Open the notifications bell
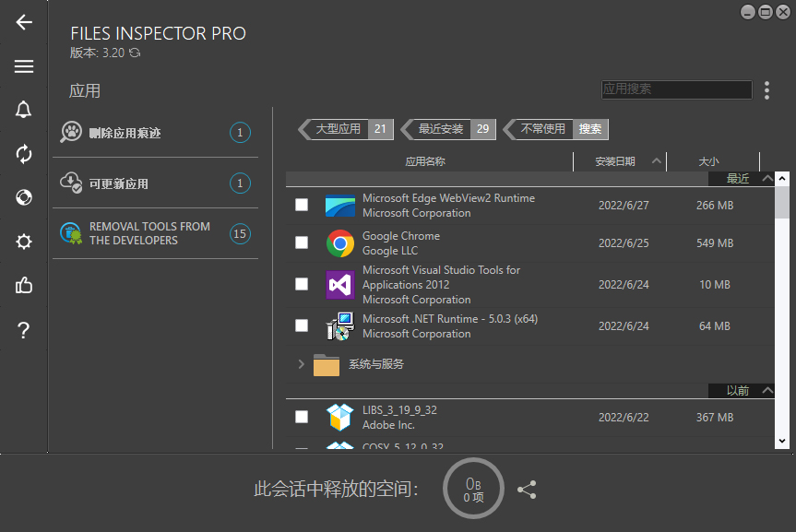 pyautogui.click(x=24, y=110)
